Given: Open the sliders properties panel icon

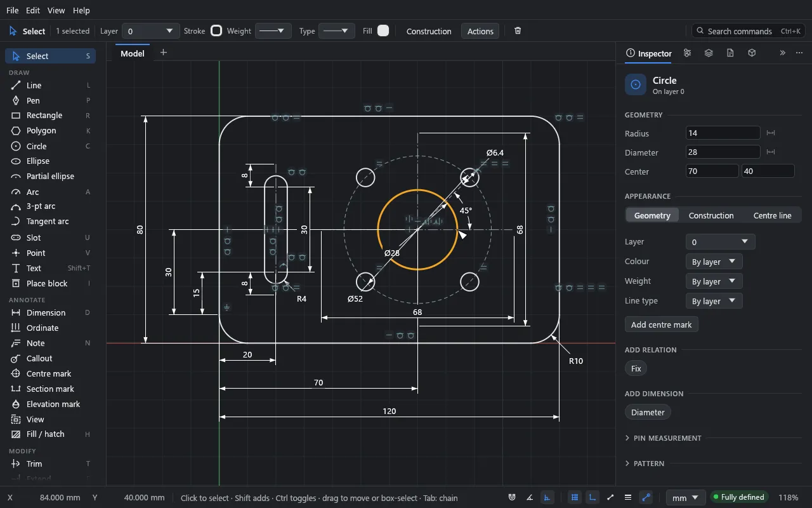Looking at the screenshot, I should point(687,53).
